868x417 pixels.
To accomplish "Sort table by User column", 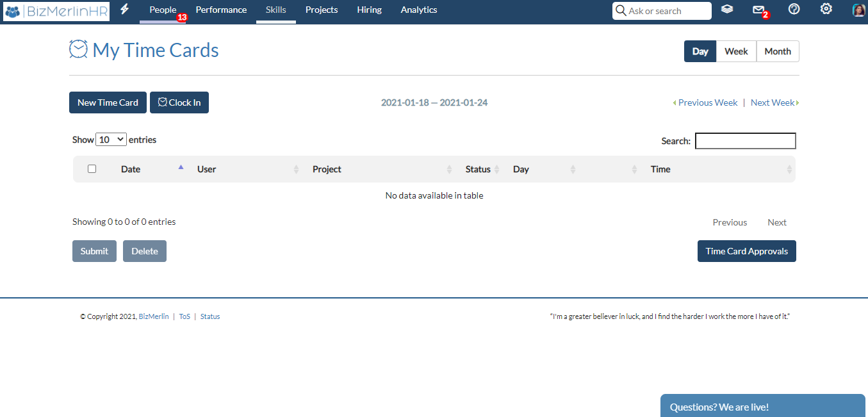I will (249, 169).
